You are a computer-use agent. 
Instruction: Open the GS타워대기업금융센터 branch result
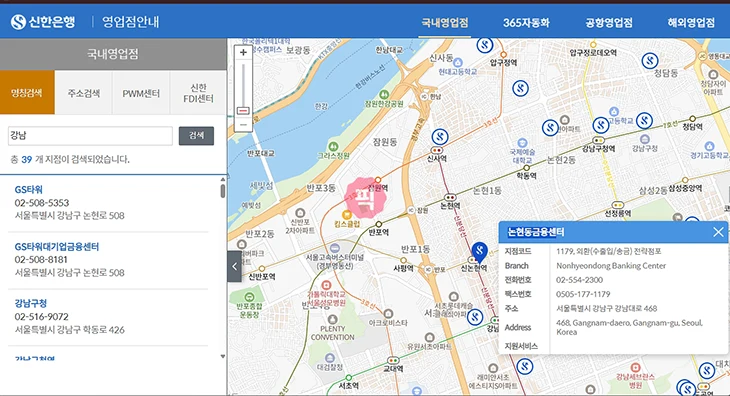point(57,247)
